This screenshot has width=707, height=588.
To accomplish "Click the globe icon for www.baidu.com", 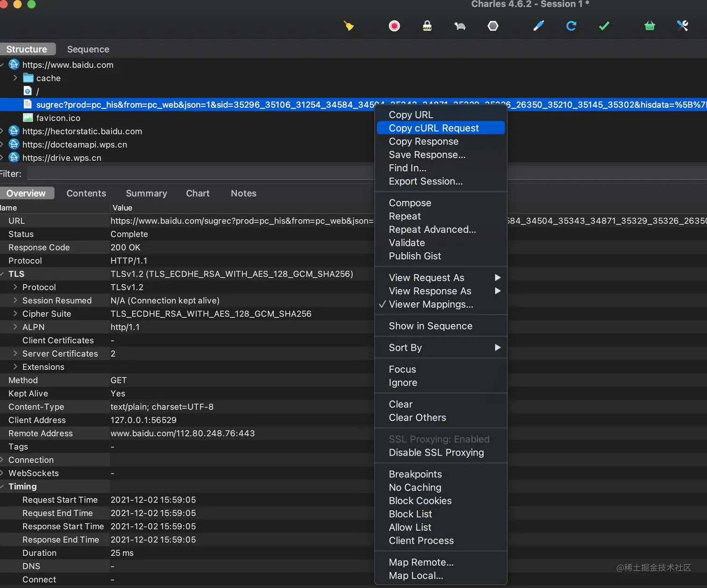I will (14, 65).
